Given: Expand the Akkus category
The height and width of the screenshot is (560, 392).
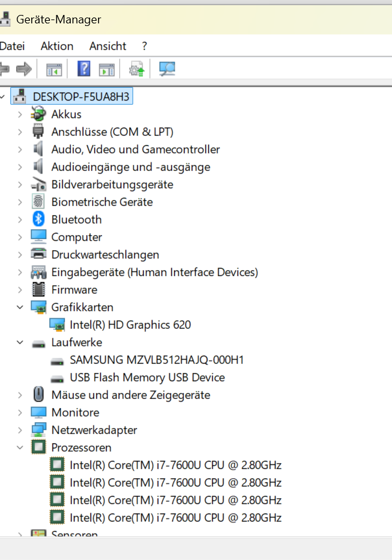Looking at the screenshot, I should click(20, 114).
